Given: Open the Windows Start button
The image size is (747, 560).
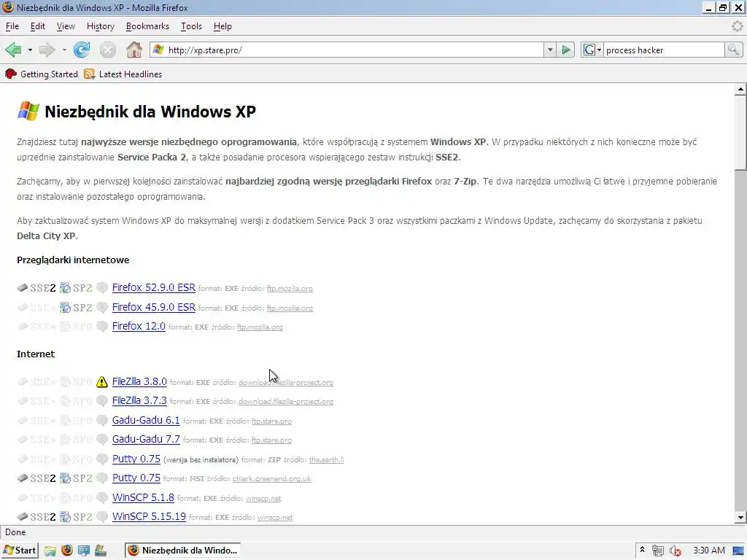Looking at the screenshot, I should tap(19, 551).
